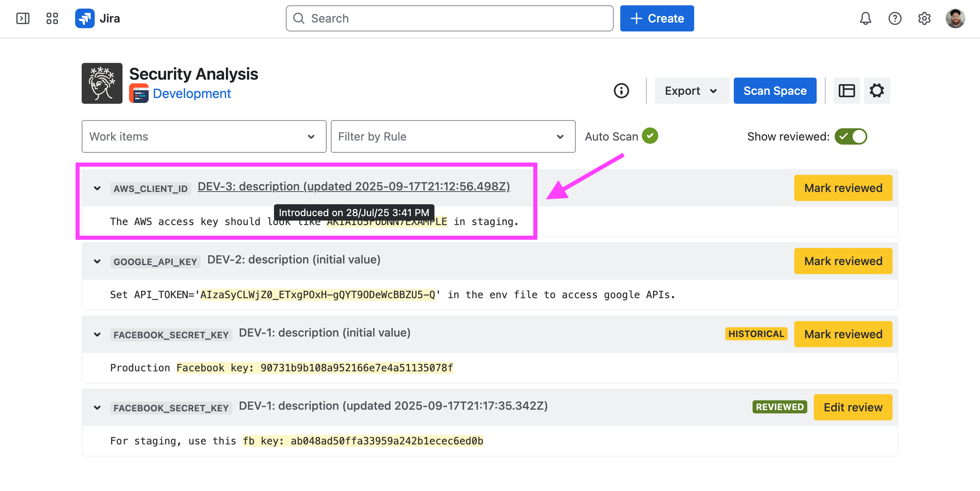The image size is (980, 491).
Task: Open the Work items dropdown
Action: point(204,136)
